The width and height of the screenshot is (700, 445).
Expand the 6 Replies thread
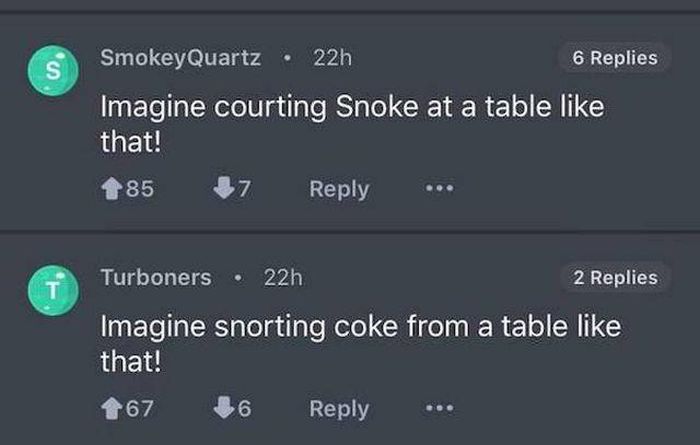point(614,58)
